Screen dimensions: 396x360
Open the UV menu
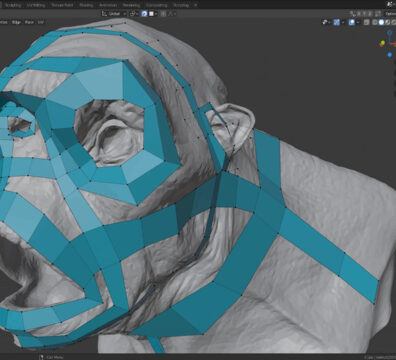coord(41,22)
